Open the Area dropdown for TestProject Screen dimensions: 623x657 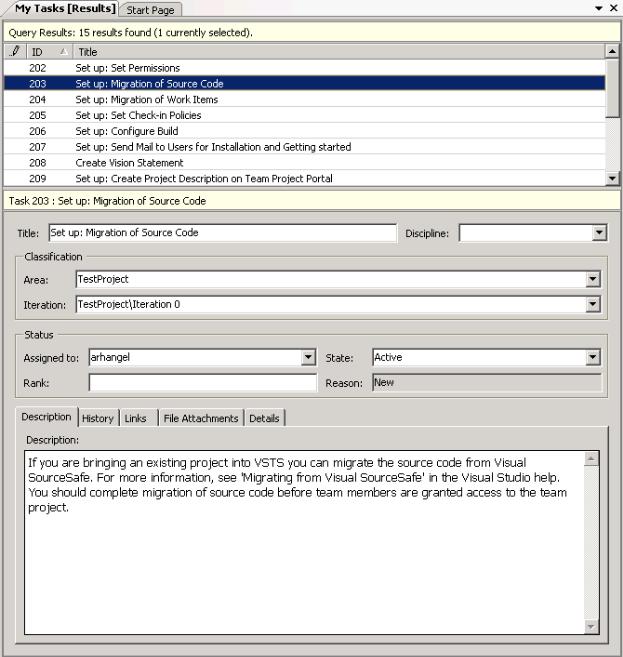(x=593, y=280)
